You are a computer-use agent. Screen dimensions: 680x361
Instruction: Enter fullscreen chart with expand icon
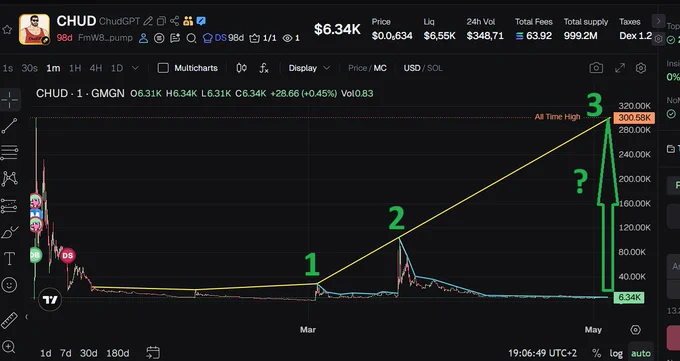tap(620, 68)
